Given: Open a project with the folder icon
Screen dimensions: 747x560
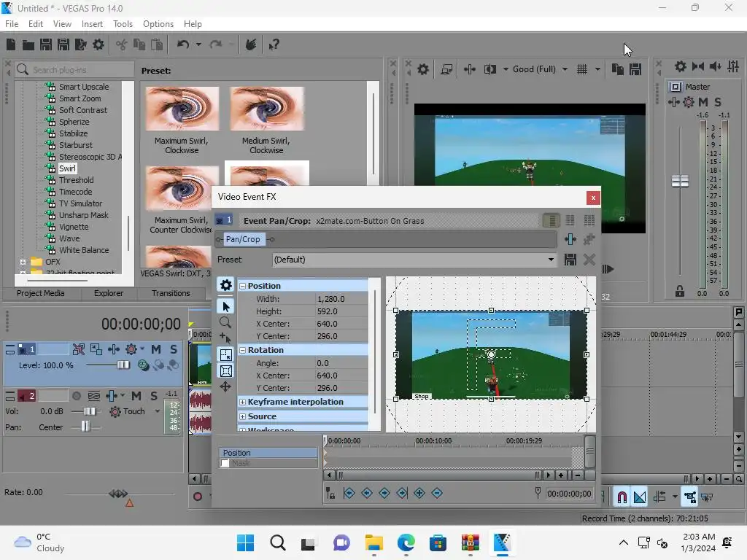Looking at the screenshot, I should point(28,44).
